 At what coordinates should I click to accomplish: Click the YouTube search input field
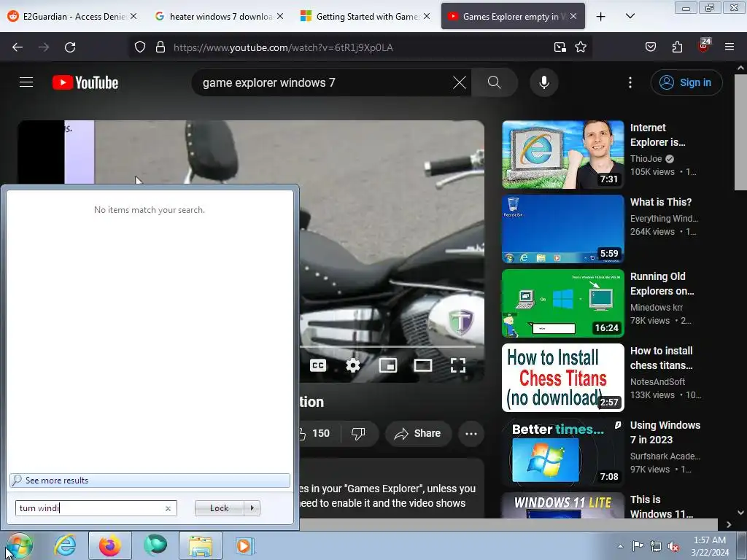(x=324, y=82)
